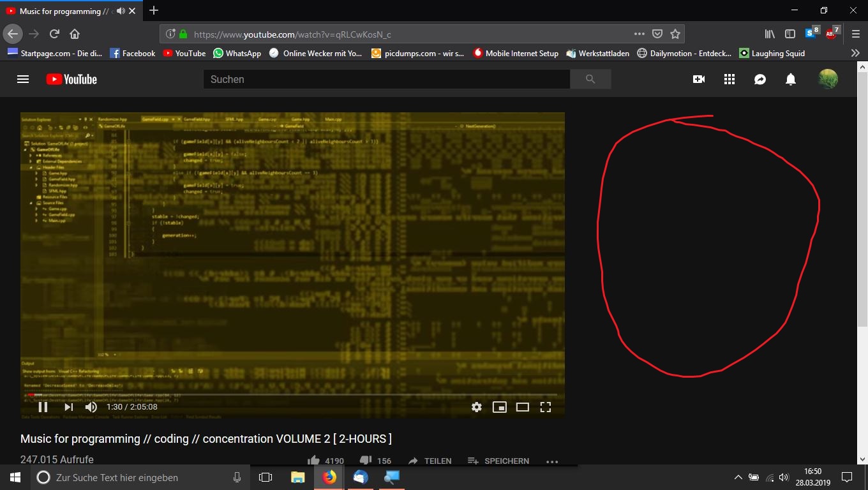
Task: Enter fullscreen video mode
Action: point(546,407)
